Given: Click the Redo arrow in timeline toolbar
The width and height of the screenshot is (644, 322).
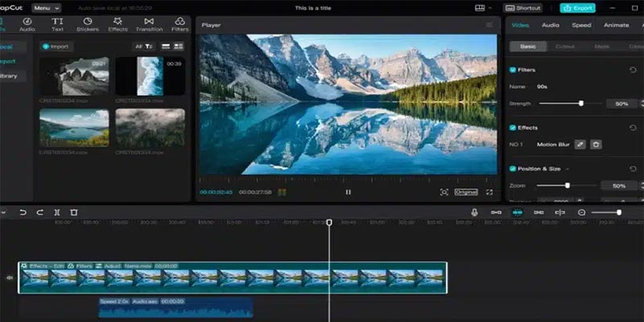Looking at the screenshot, I should coord(39,213).
